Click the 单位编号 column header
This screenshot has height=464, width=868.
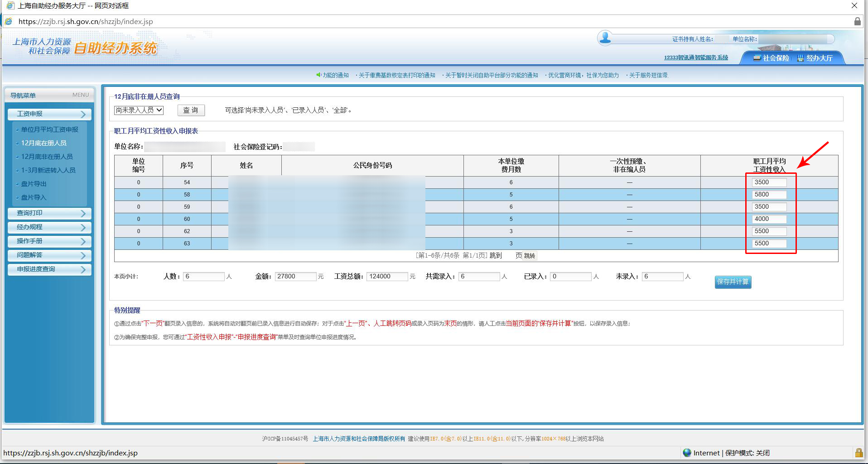click(139, 166)
